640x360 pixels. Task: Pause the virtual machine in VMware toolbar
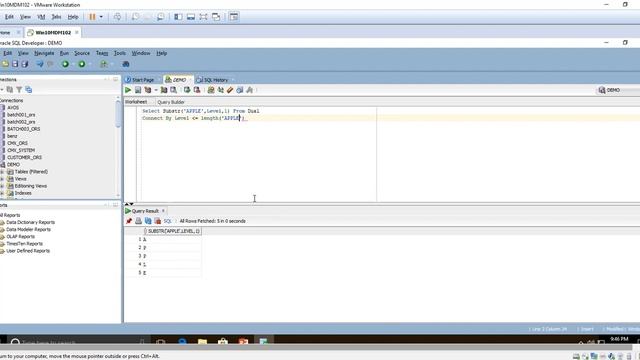(92, 17)
